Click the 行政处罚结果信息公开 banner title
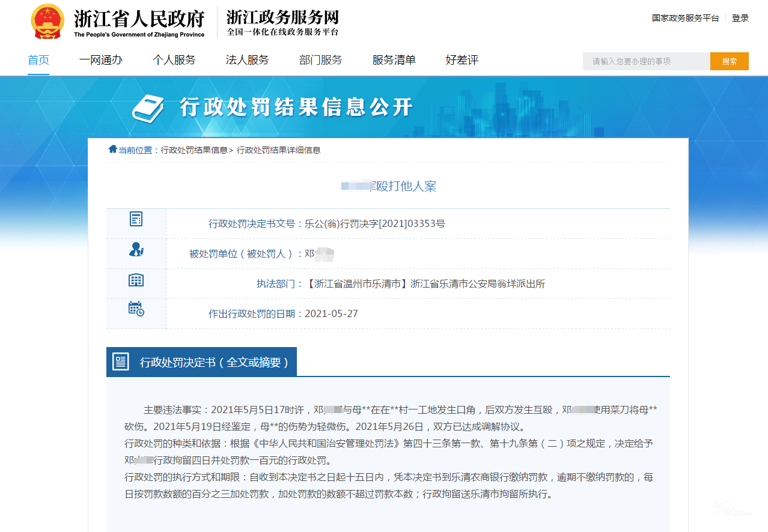The height and width of the screenshot is (532, 768). [296, 107]
